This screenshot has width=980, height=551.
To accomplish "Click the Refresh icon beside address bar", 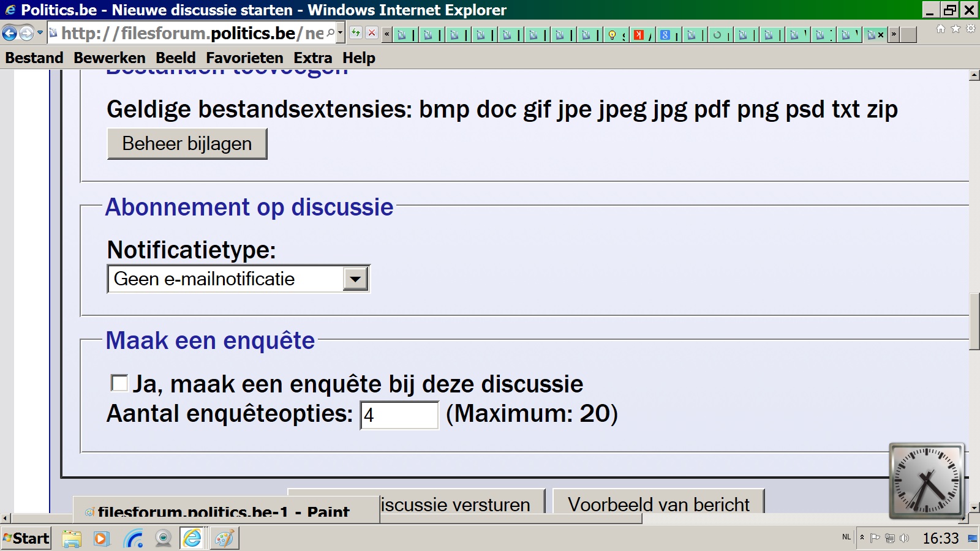I will tap(356, 33).
